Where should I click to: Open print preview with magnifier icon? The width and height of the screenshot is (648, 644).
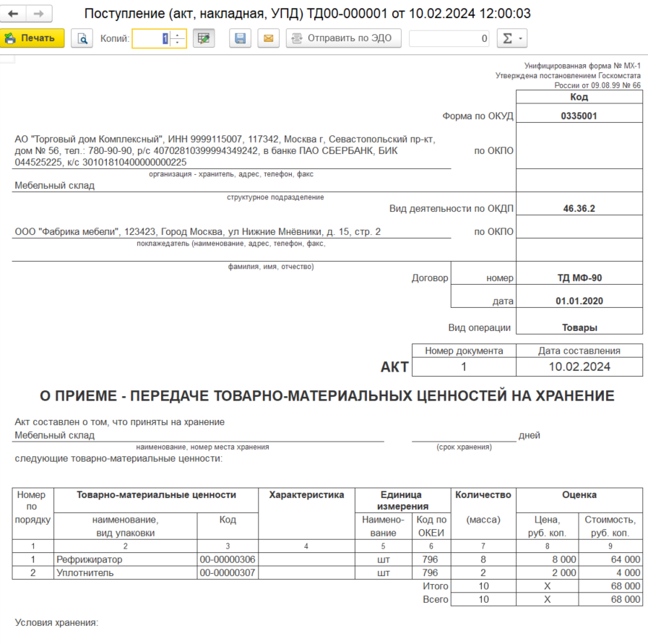pos(82,38)
